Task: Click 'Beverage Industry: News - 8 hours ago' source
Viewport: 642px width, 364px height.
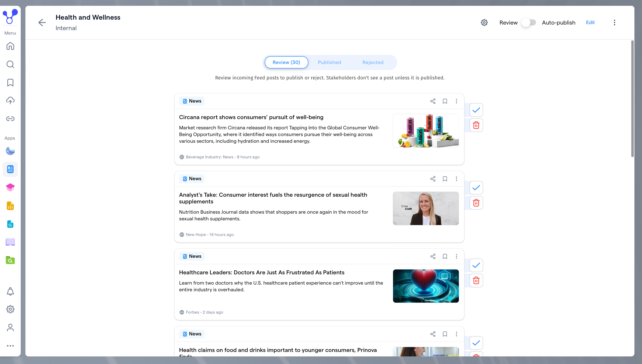Action: (x=222, y=157)
